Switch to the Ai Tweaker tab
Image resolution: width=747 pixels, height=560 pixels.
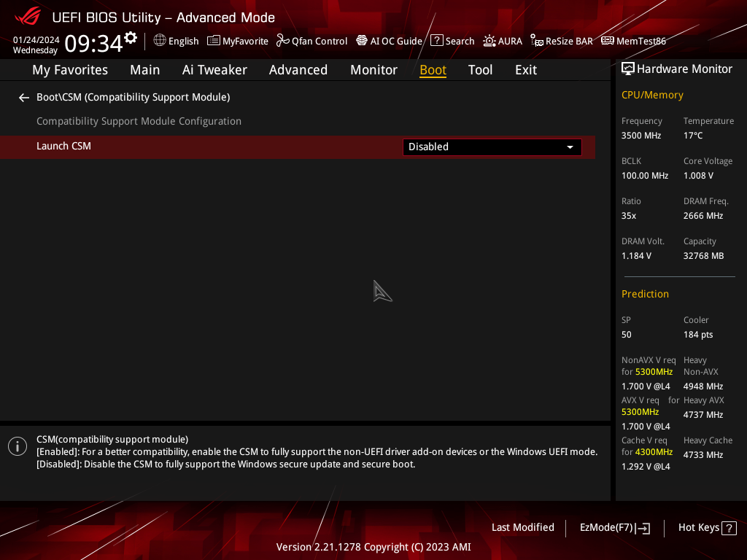pyautogui.click(x=214, y=70)
